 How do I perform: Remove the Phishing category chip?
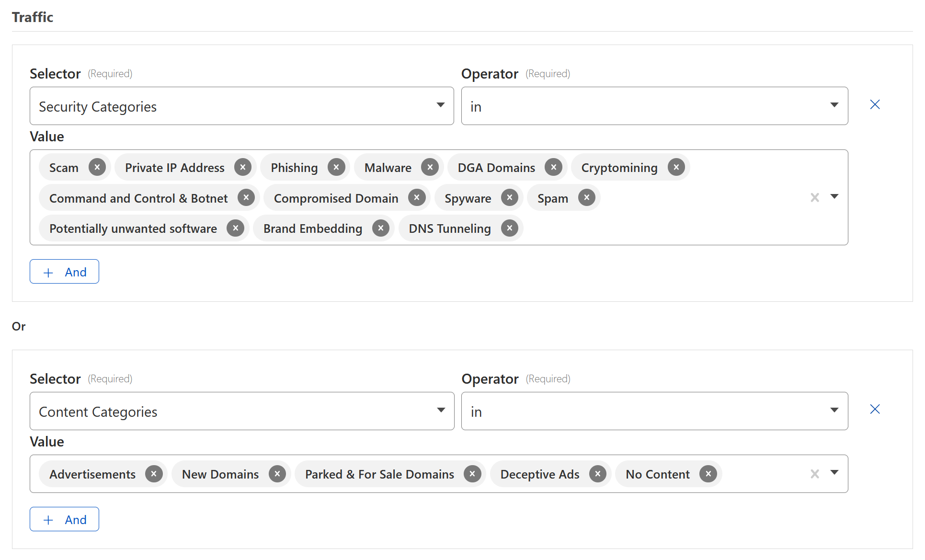[x=336, y=167]
